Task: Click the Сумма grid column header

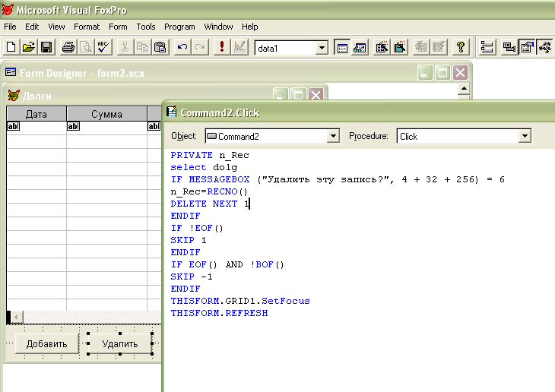Action: [106, 114]
